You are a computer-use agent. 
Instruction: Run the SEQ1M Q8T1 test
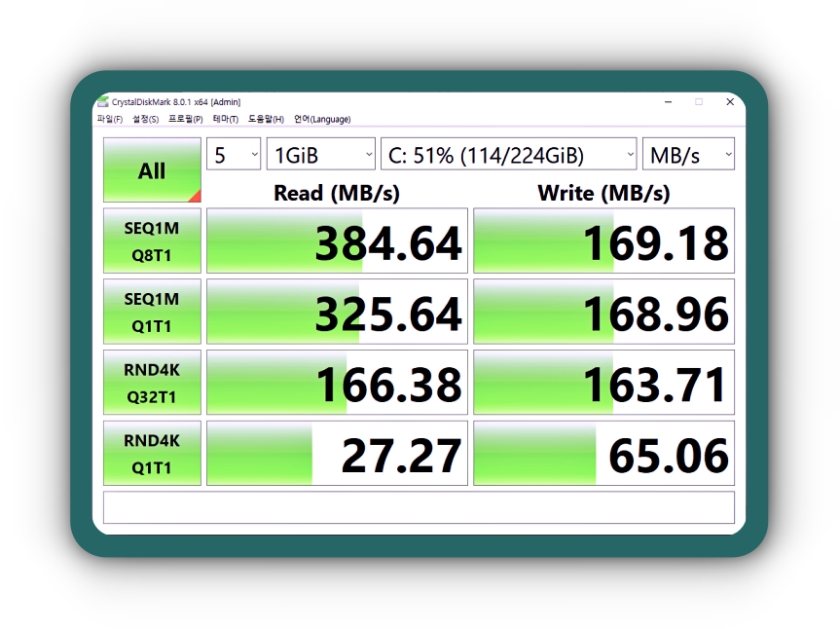click(152, 241)
